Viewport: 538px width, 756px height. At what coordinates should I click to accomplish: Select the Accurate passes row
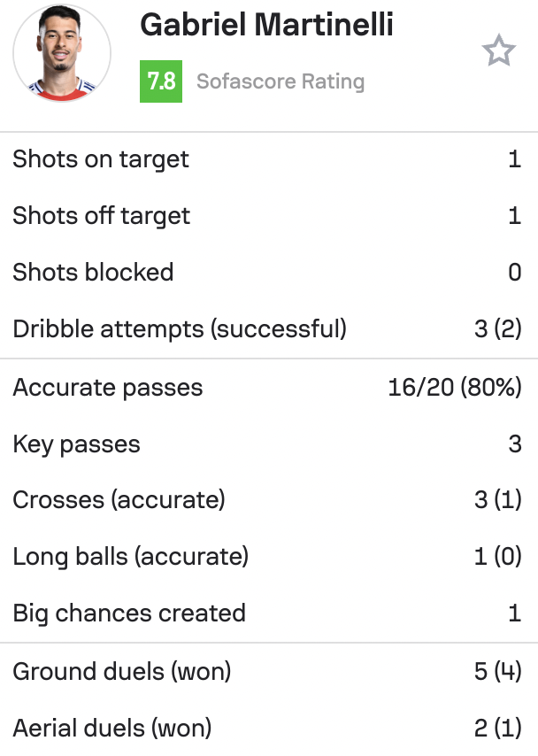[x=269, y=387]
